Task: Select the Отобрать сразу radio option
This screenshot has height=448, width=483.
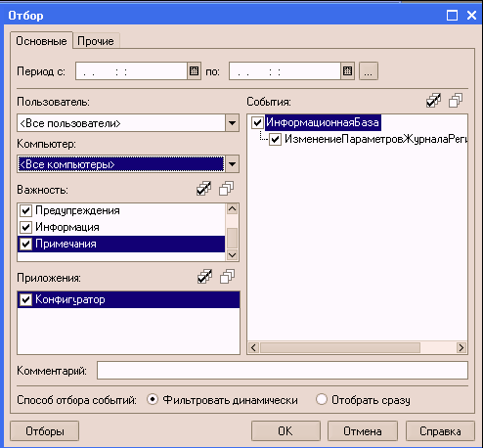Action: pyautogui.click(x=322, y=399)
